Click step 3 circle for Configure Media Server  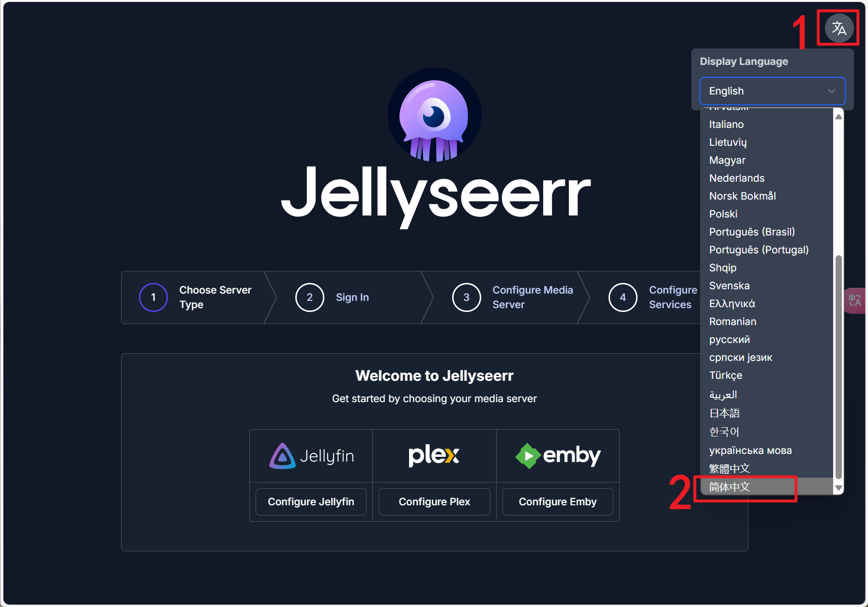coord(466,297)
